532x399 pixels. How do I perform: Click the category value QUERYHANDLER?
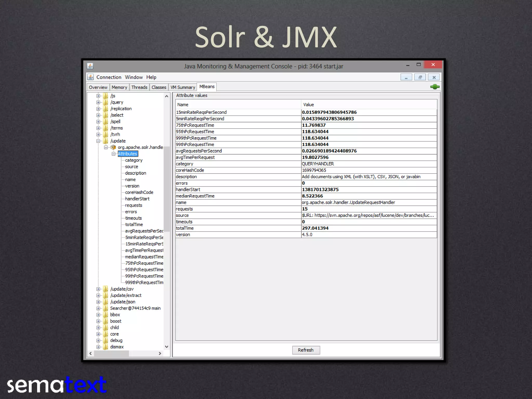point(369,164)
